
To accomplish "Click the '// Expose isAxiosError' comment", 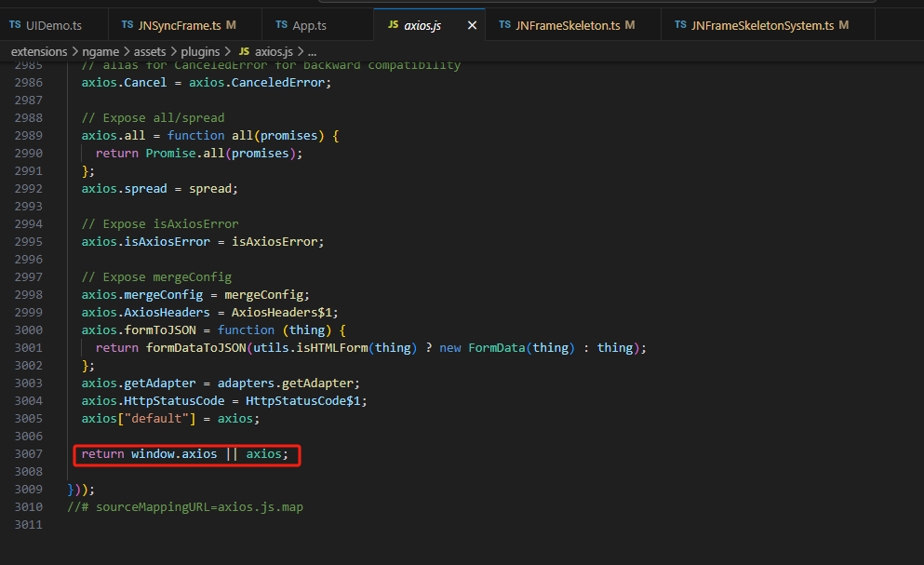I will click(x=160, y=224).
